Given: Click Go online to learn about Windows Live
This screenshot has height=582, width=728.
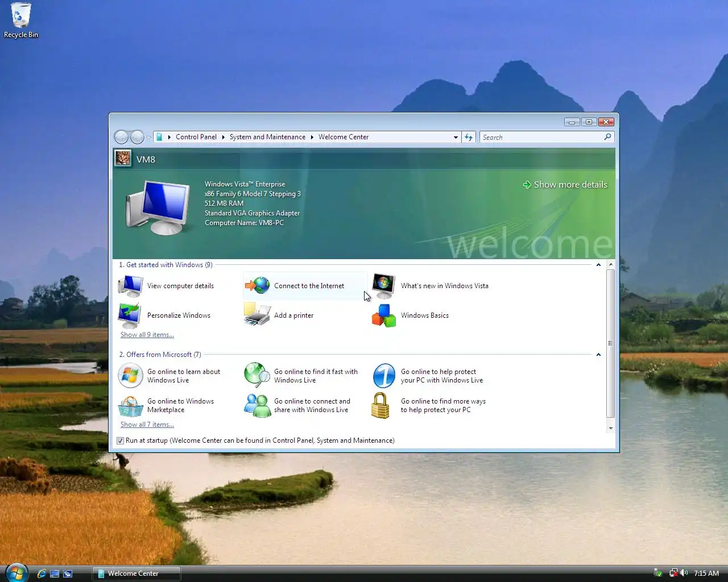Looking at the screenshot, I should click(x=183, y=376).
